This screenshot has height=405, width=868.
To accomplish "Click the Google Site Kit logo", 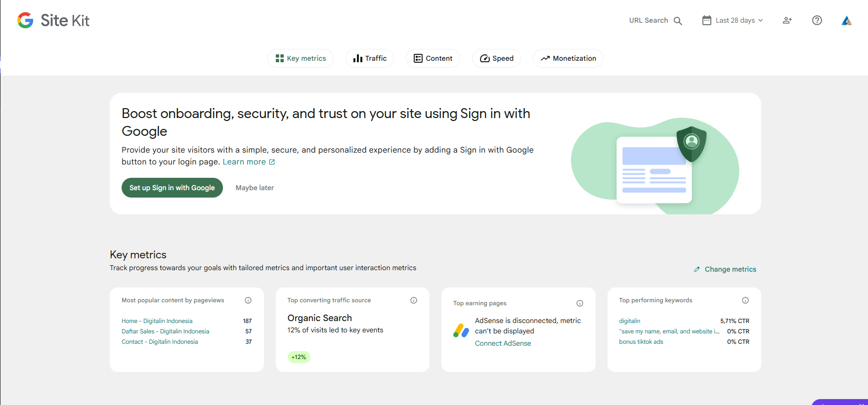I will click(53, 20).
